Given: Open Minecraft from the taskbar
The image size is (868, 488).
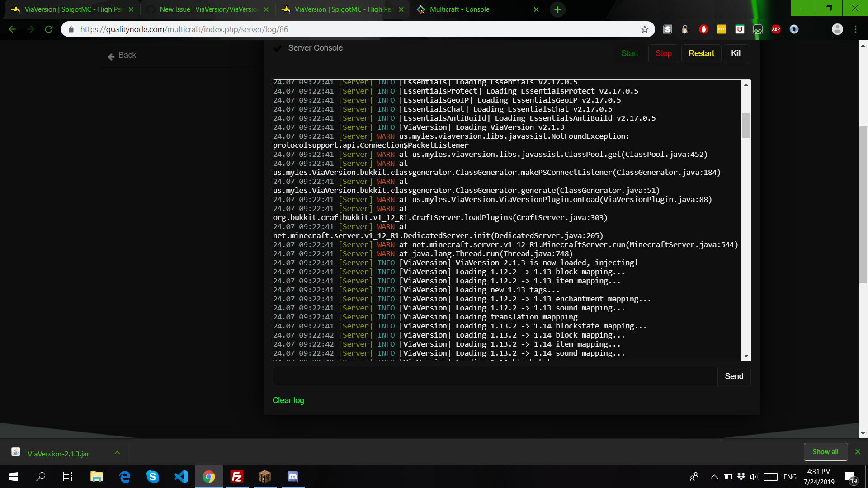Looking at the screenshot, I should (264, 476).
